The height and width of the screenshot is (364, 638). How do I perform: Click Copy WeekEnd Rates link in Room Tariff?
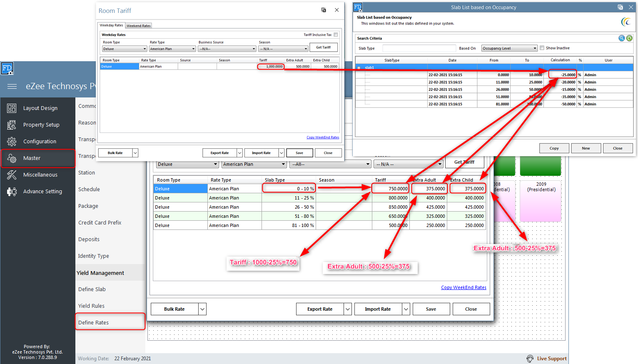323,137
